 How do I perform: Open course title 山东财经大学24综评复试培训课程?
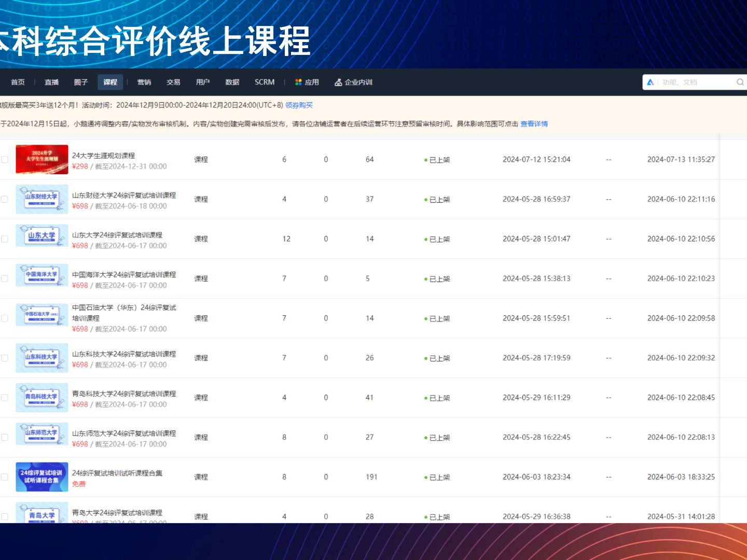[x=124, y=195]
